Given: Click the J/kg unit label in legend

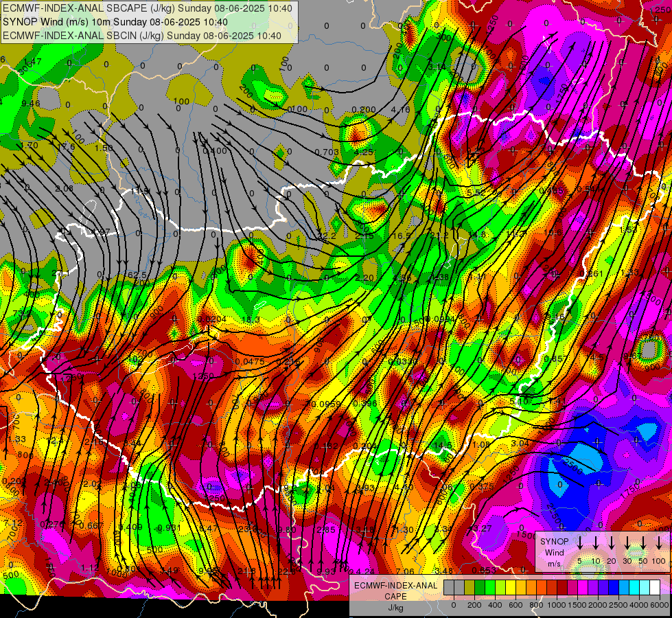Looking at the screenshot, I should [395, 608].
